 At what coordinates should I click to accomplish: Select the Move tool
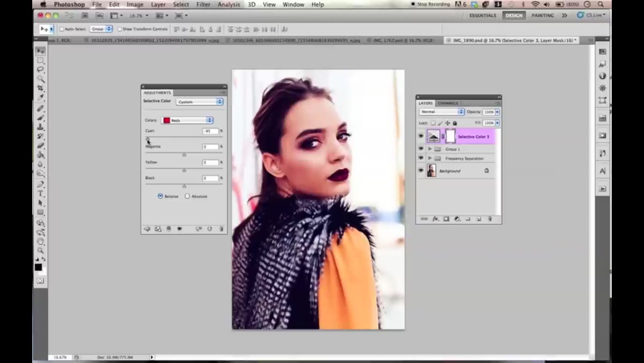click(x=40, y=50)
